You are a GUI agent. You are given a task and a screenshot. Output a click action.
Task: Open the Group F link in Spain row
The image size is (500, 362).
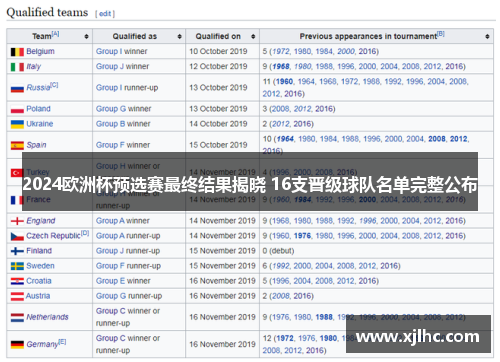110,145
